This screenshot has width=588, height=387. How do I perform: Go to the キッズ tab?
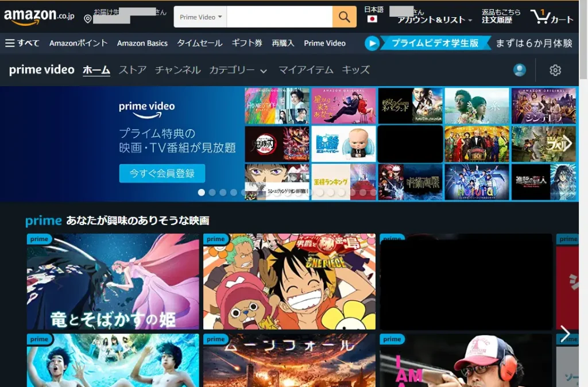click(355, 70)
